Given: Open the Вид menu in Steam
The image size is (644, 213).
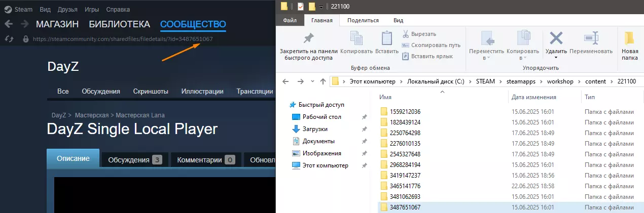Looking at the screenshot, I should coord(45,9).
